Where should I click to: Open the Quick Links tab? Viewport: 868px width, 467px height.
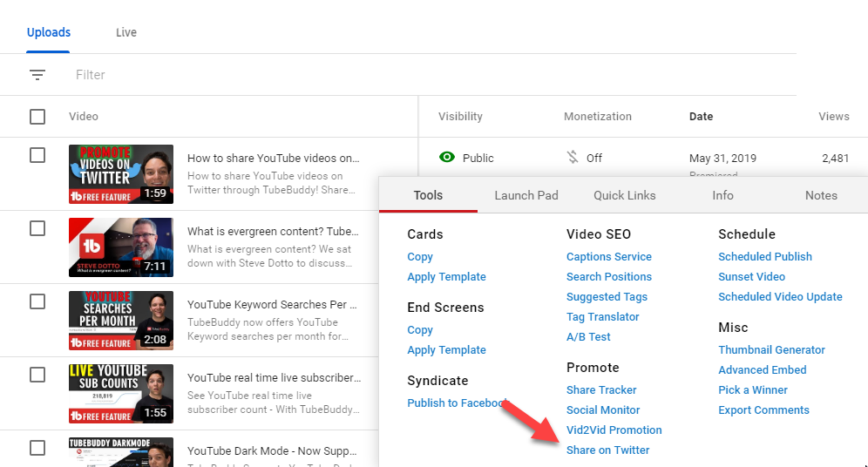[624, 195]
